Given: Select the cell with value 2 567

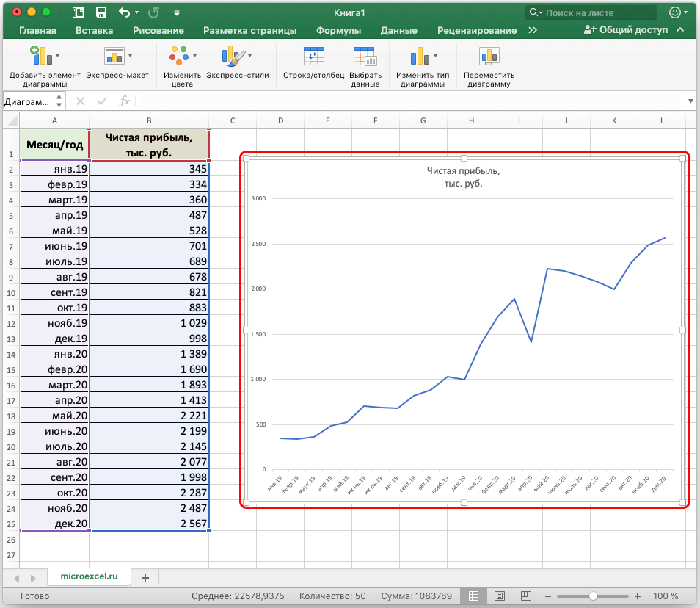Looking at the screenshot, I should pyautogui.click(x=149, y=524).
